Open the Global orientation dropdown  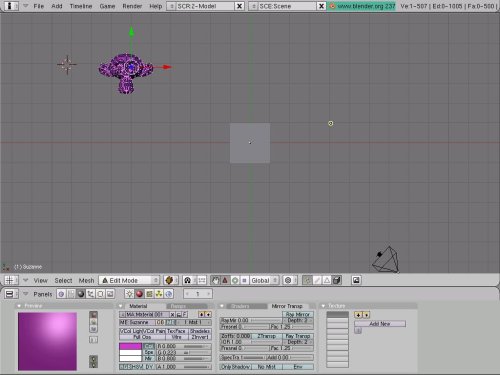coord(265,280)
